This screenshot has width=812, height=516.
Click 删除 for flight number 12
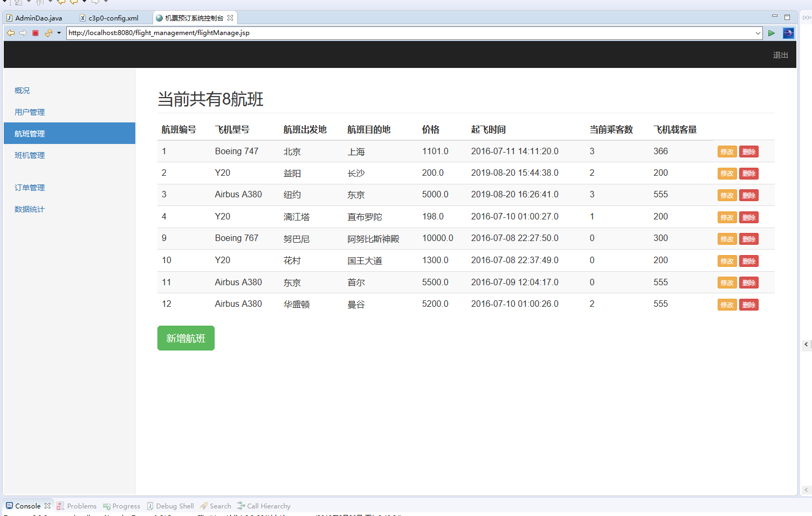point(748,305)
